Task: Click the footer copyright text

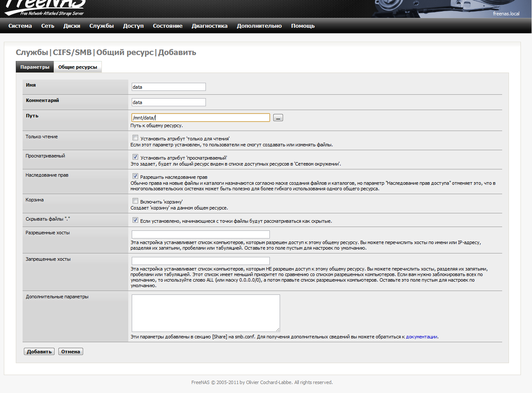Action: (x=262, y=382)
